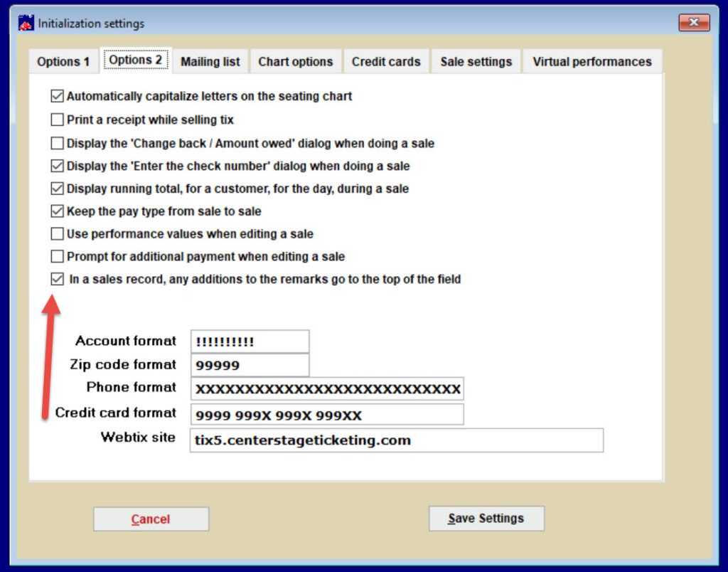Viewport: 728px width, 572px height.
Task: Check the Change back / Amount owed dialog option
Action: (x=57, y=143)
